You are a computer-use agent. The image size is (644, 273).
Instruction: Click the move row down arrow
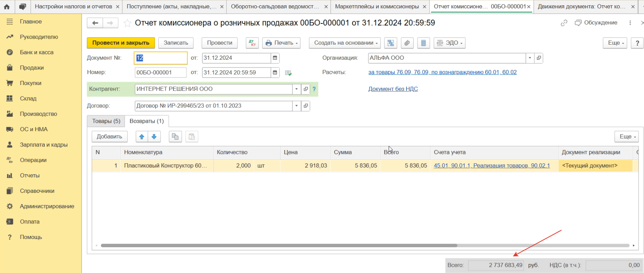tap(154, 137)
